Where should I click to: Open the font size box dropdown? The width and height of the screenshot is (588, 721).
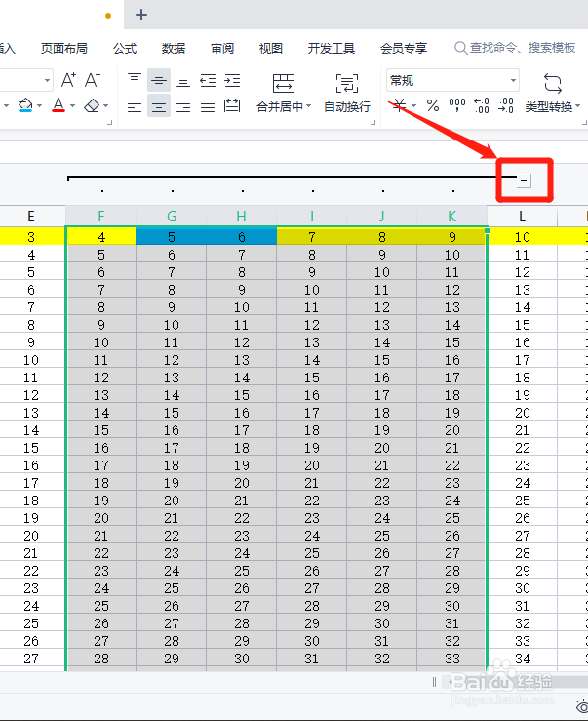47,80
